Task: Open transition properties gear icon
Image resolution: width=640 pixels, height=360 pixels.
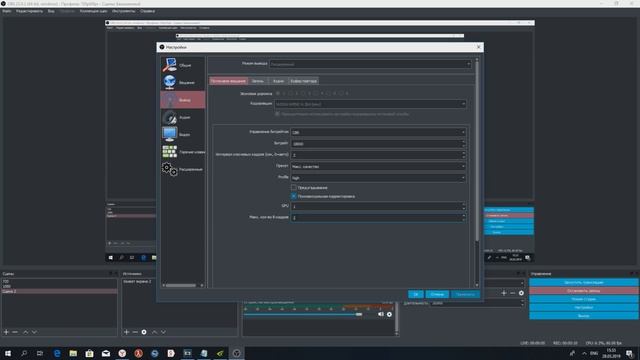Action: [521, 293]
